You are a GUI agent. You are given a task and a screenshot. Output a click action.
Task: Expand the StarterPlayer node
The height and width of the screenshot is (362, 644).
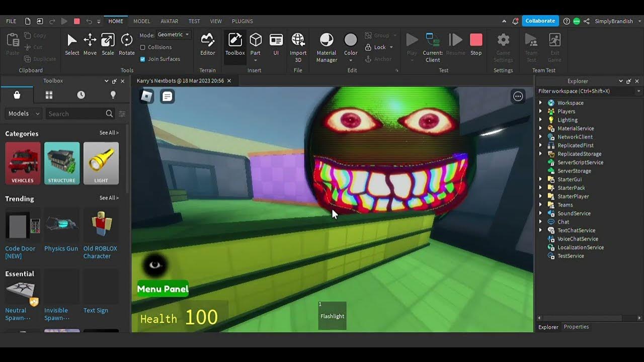[x=541, y=196]
